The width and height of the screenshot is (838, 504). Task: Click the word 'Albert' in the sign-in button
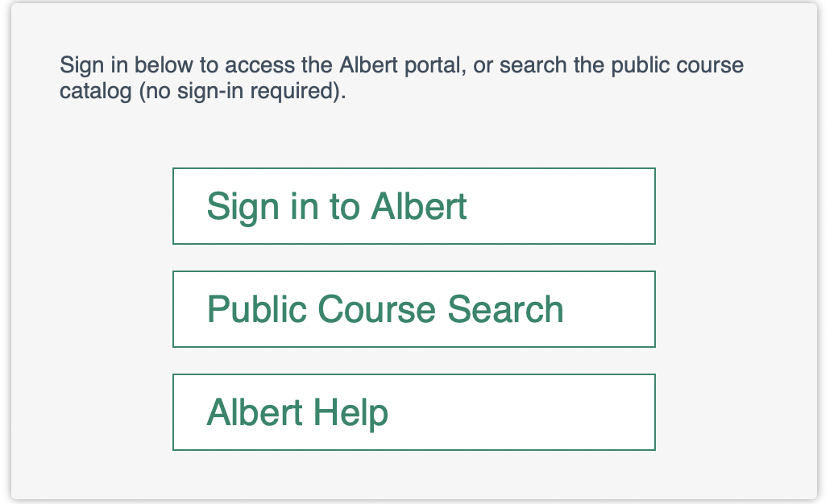coord(418,206)
